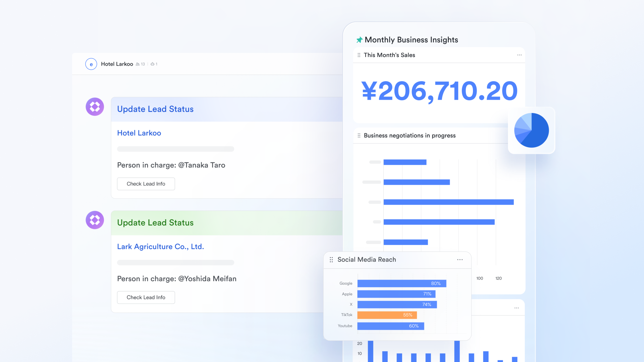Click drag handle of Business negotiations in progress
The width and height of the screenshot is (644, 362).
tap(359, 135)
